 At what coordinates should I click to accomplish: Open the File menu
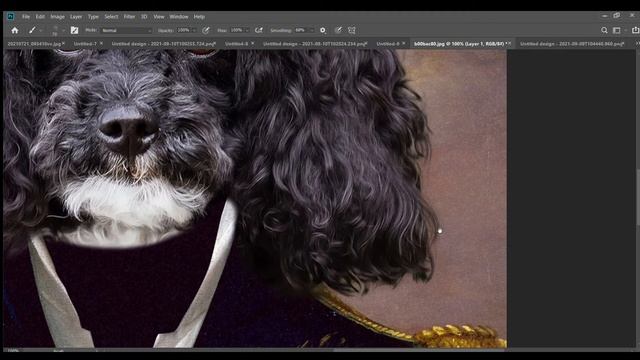pyautogui.click(x=26, y=17)
